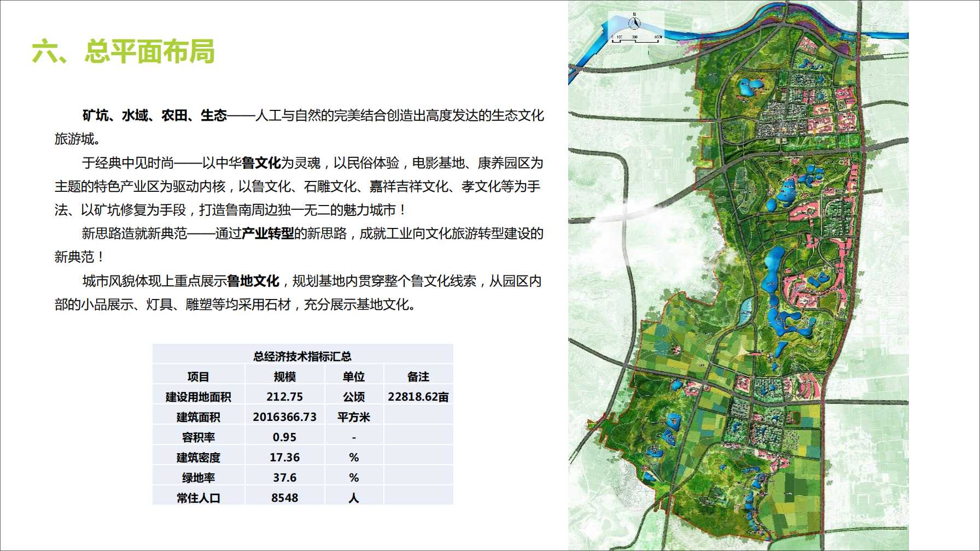Click the bold text 产业转型
The image size is (980, 551).
pos(267,234)
